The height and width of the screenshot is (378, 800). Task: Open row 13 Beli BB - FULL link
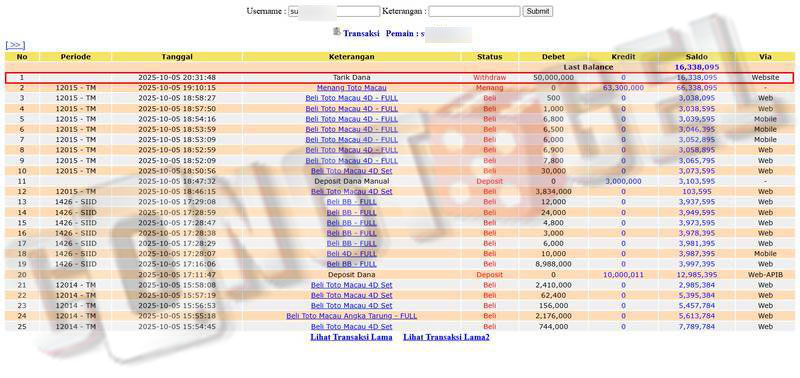[352, 202]
